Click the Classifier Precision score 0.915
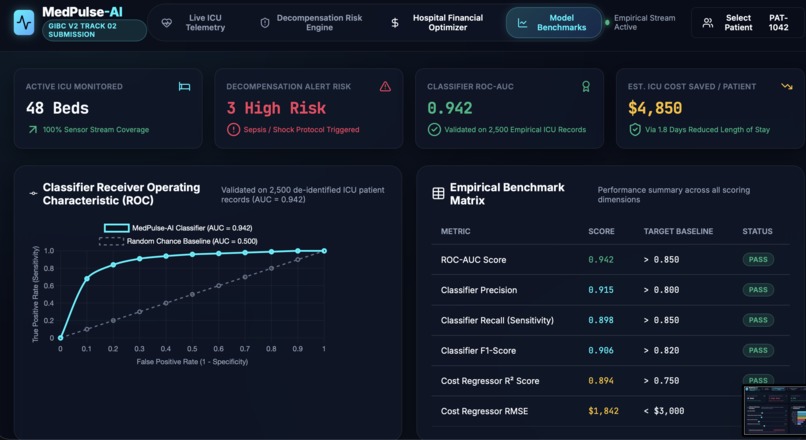This screenshot has height=440, width=806. (x=601, y=290)
